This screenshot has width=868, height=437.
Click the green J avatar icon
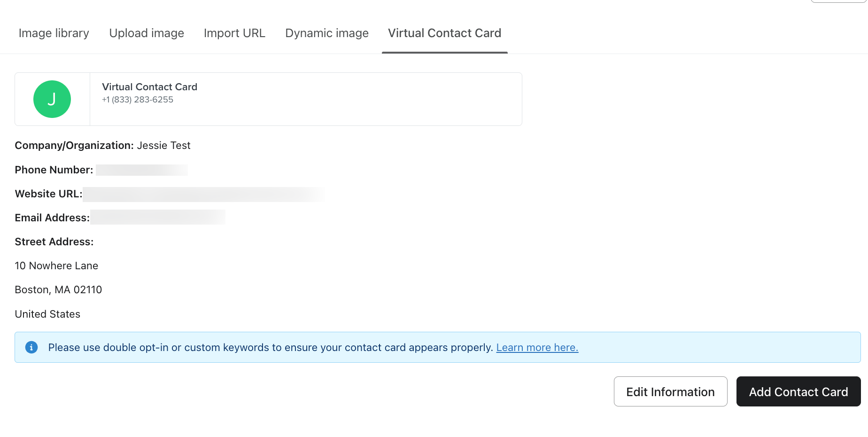(52, 99)
